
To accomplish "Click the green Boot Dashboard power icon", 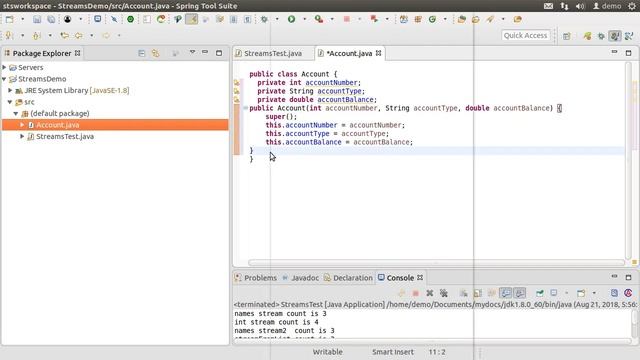I will tap(130, 19).
